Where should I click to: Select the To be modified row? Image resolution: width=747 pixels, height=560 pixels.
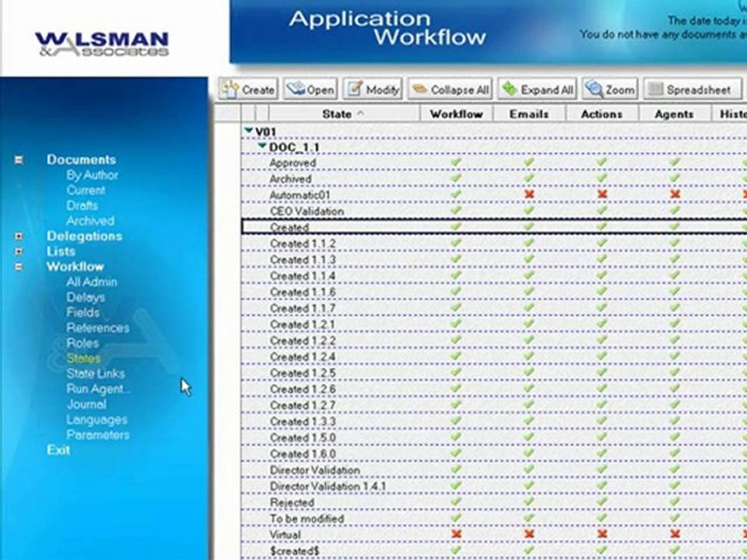pos(494,519)
